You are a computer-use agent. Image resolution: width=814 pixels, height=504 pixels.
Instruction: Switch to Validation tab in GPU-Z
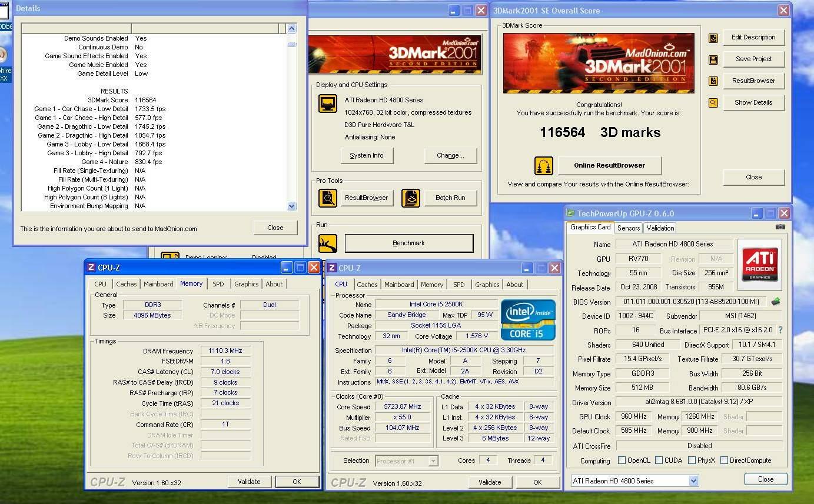pyautogui.click(x=660, y=228)
